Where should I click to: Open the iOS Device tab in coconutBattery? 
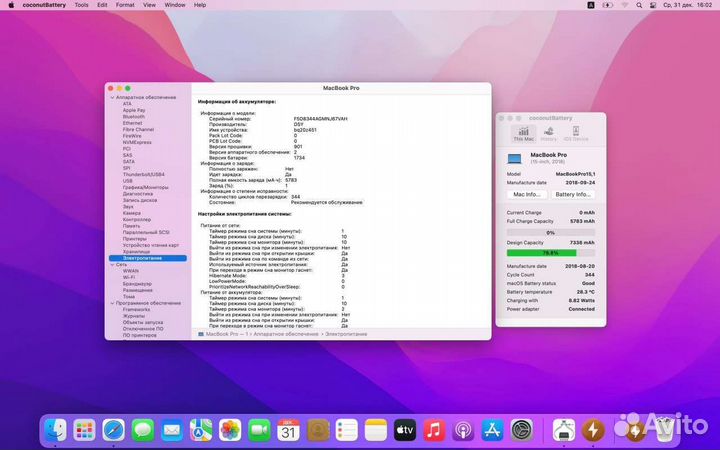576,134
